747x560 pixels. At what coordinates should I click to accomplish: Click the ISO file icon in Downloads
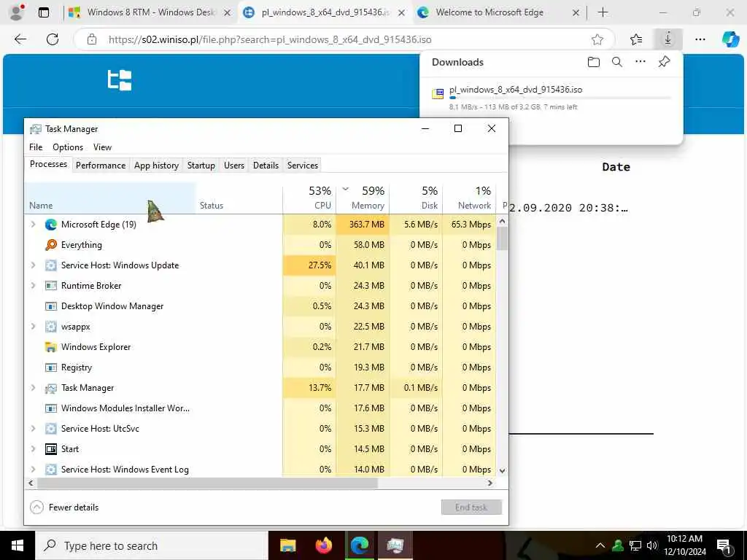coord(438,94)
